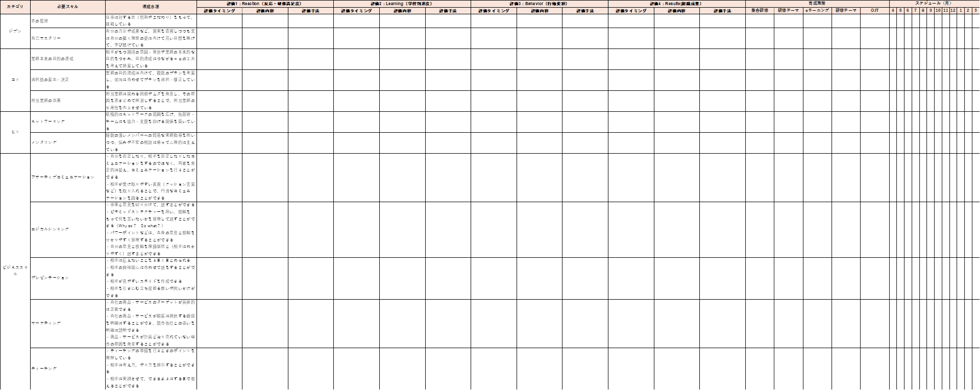Image resolution: width=980 pixels, height=390 pixels.
Task: Select the プレゼンテーション skill cell
Action: (x=68, y=278)
